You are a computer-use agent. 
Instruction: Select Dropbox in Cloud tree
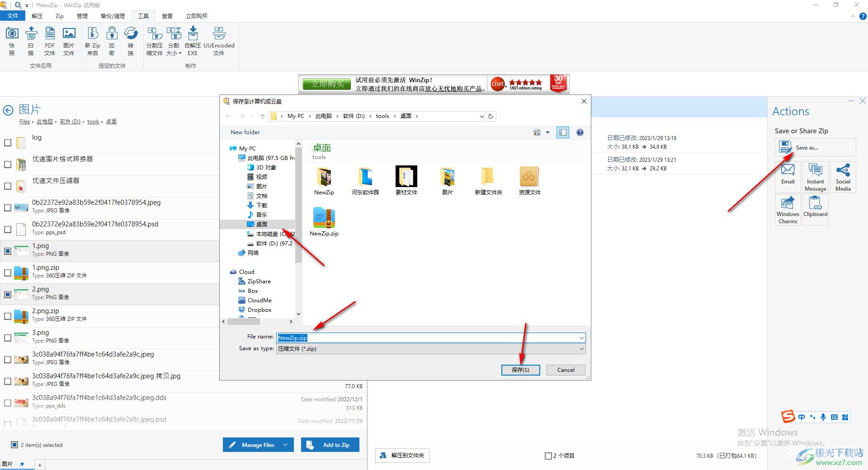[259, 310]
